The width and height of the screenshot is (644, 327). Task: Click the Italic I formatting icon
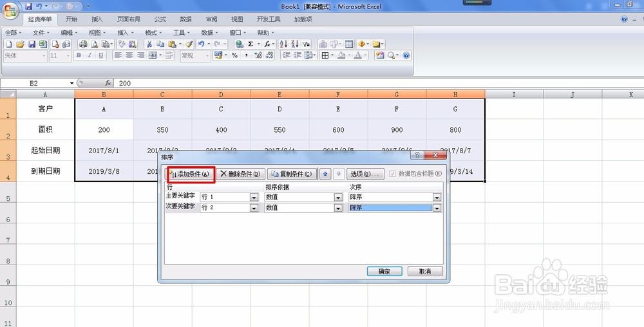point(90,55)
